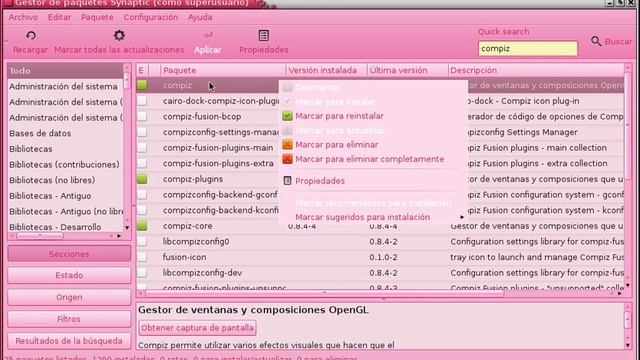Select Bases de datos section
The width and height of the screenshot is (640, 360).
65,133
